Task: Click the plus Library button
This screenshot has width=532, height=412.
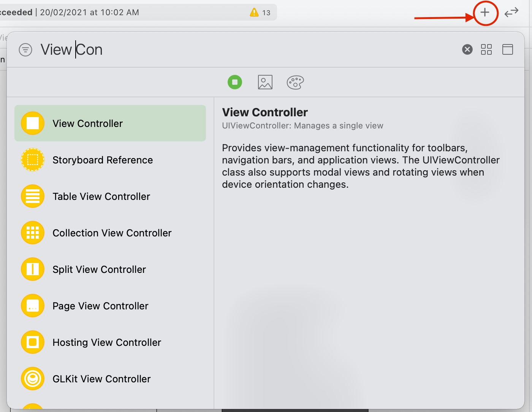Action: 485,13
